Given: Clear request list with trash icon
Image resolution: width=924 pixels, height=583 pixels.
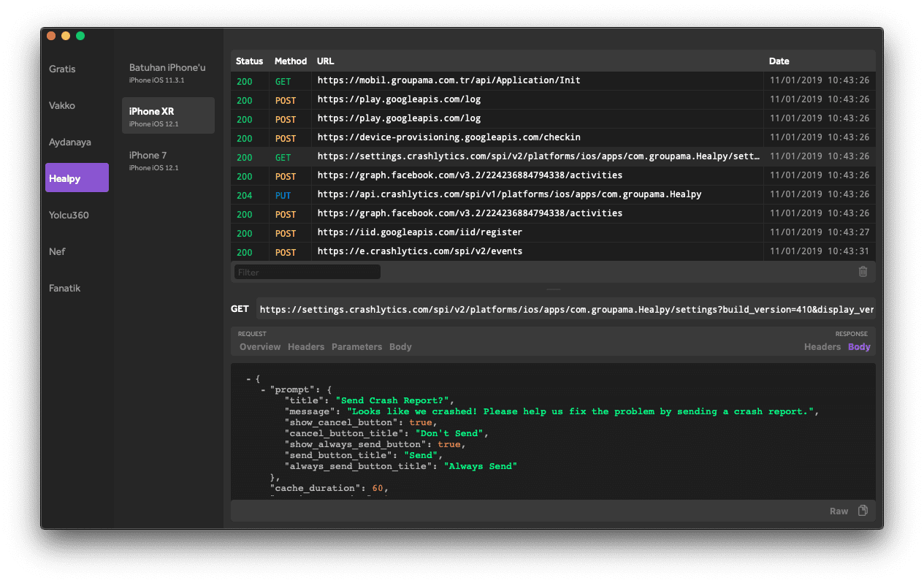Looking at the screenshot, I should pyautogui.click(x=863, y=272).
